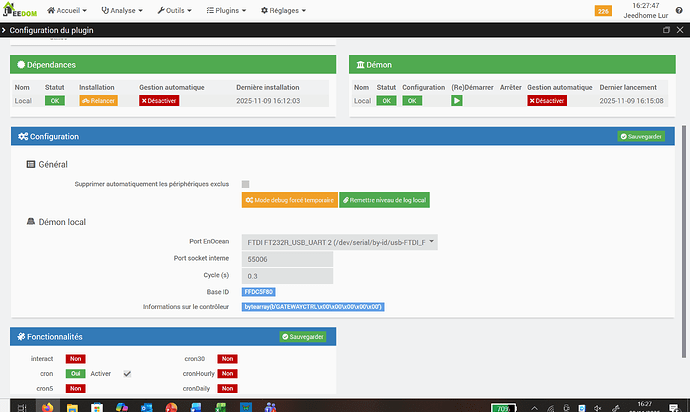Open Firefox from the taskbar
Image resolution: width=690 pixels, height=412 pixels.
[48, 407]
